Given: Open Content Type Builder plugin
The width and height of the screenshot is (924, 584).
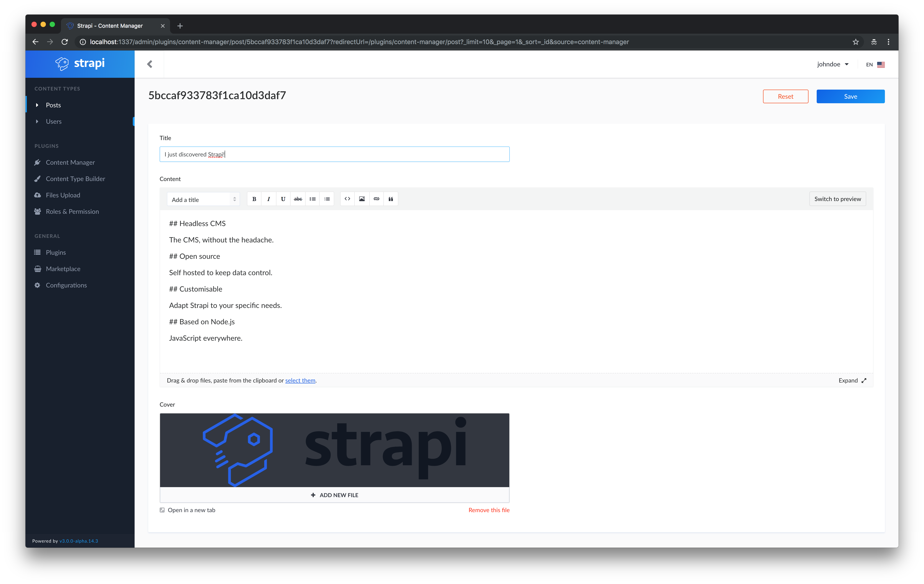Looking at the screenshot, I should click(x=75, y=179).
